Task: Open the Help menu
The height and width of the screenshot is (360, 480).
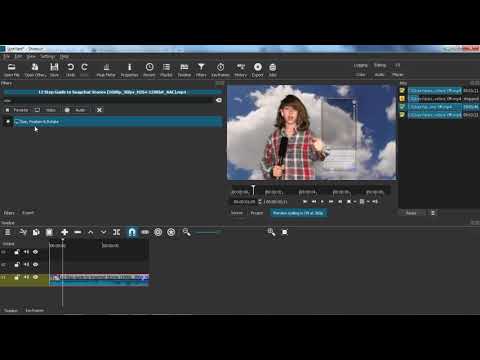Action: point(64,56)
